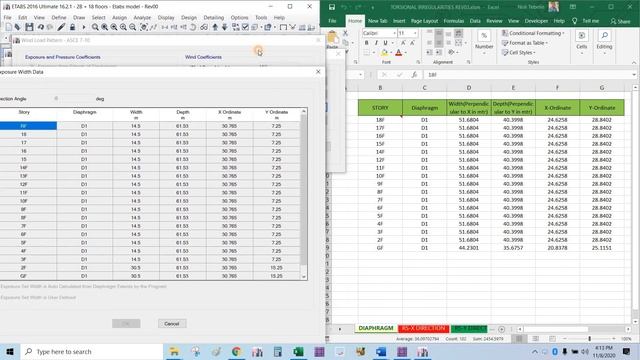Click the Save icon in ETABS toolbar
640x360 pixels.
click(x=29, y=27)
